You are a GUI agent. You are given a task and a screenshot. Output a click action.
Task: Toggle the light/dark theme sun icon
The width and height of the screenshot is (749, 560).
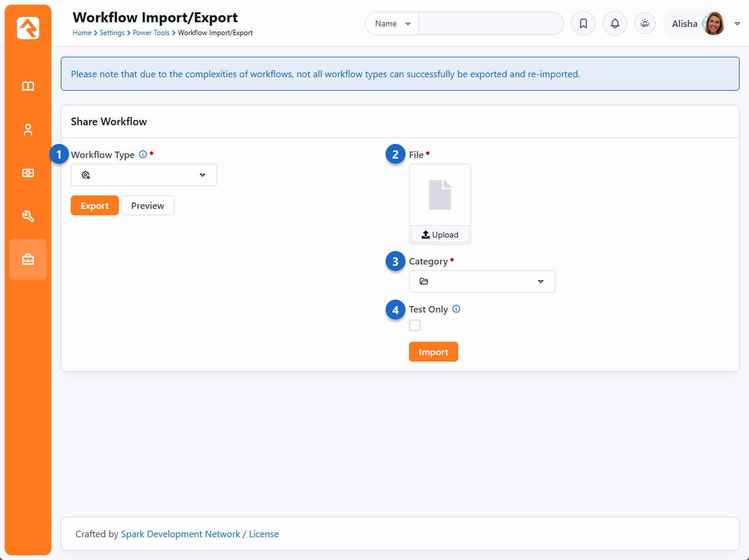click(x=645, y=24)
